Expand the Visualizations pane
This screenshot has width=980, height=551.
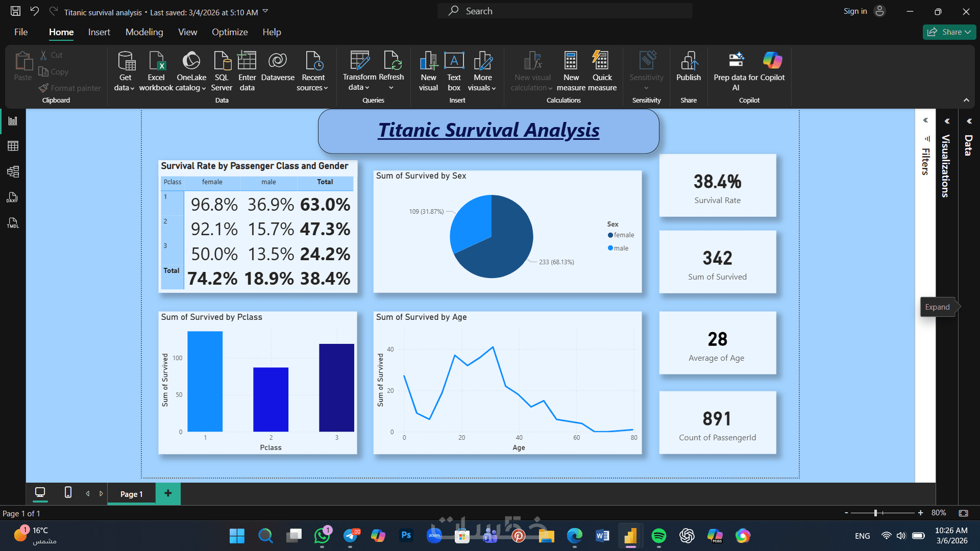[947, 121]
